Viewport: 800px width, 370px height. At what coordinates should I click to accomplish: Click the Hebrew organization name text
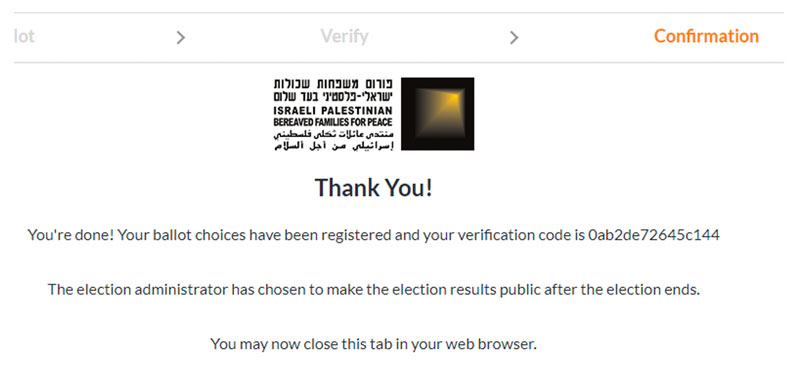coord(333,89)
